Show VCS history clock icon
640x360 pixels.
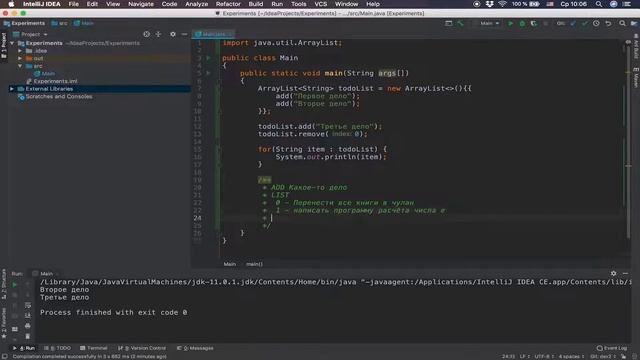596,24
